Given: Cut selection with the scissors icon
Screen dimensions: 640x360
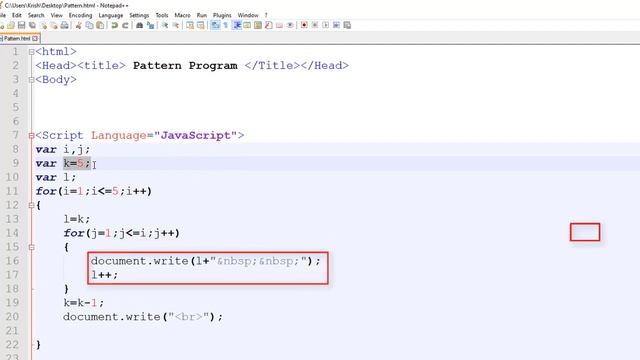Looking at the screenshot, I should pyautogui.click(x=78, y=25).
